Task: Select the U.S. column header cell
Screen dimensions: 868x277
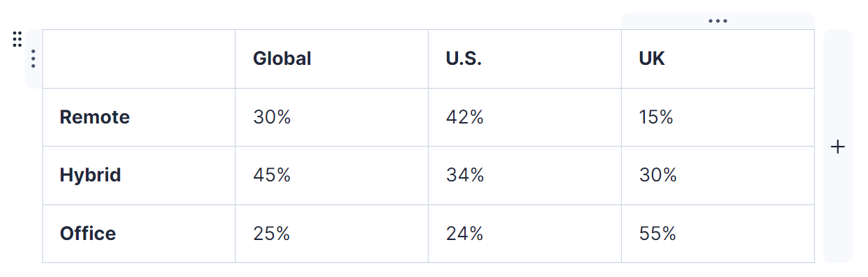Action: tap(525, 59)
